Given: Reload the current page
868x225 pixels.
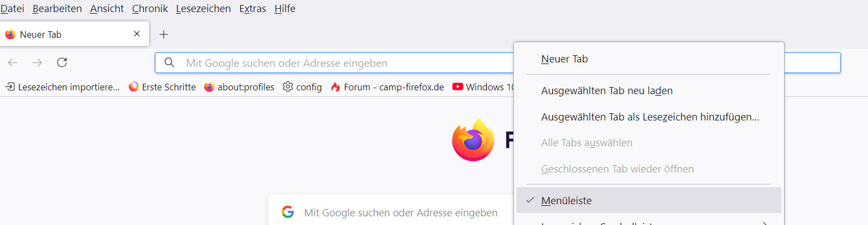Looking at the screenshot, I should (x=62, y=63).
